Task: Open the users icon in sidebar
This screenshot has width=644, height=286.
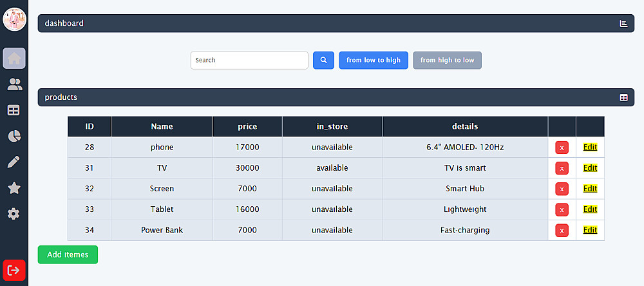Action: [x=14, y=84]
